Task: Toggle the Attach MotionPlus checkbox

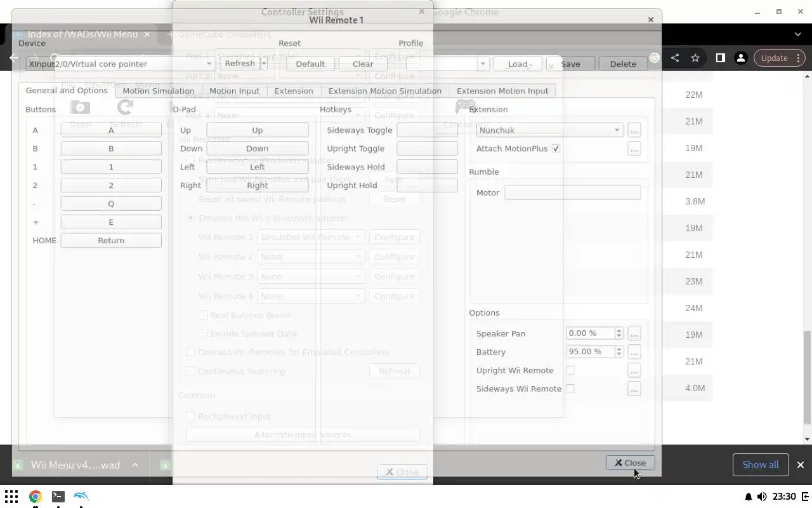Action: click(x=556, y=149)
